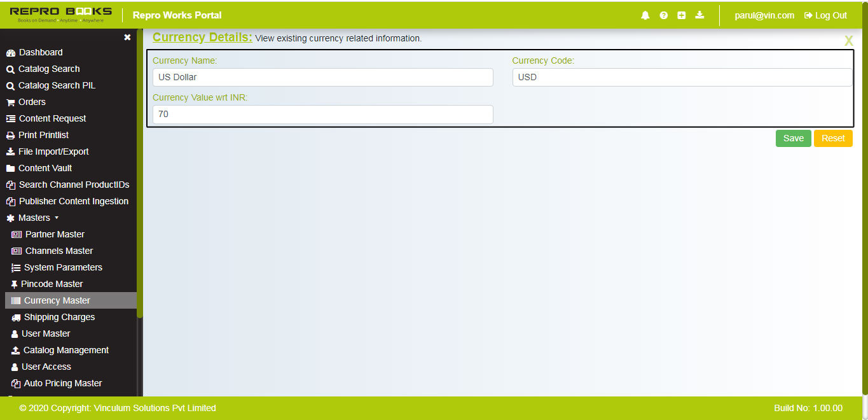Viewport: 868px width, 420px height.
Task: Select Currency Master in sidebar
Action: click(x=57, y=300)
